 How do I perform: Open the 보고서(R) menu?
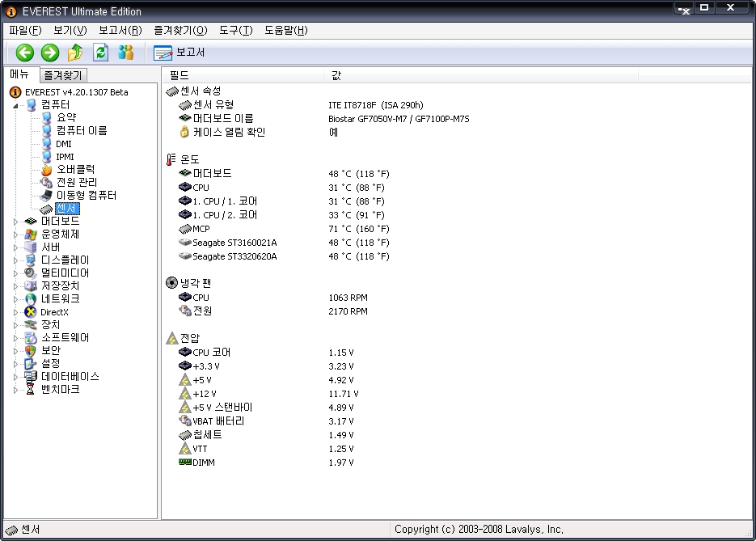coord(120,31)
